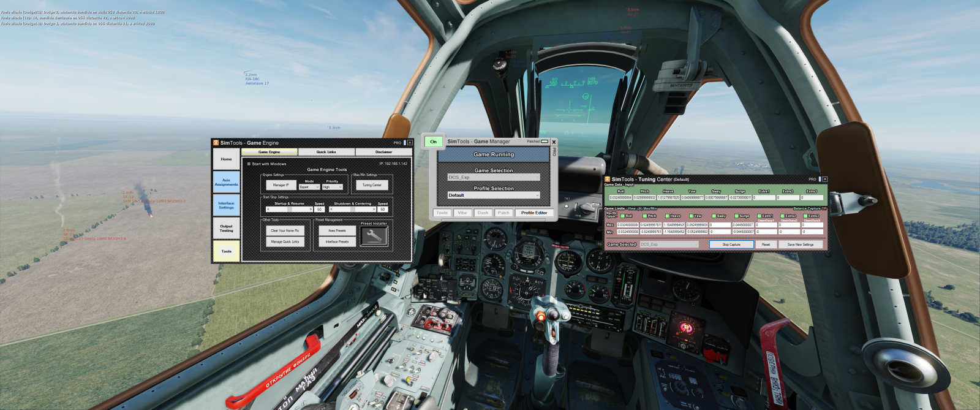Screen dimensions: 980x410
Task: Click the Startup & Resume Speed field
Action: (320, 210)
